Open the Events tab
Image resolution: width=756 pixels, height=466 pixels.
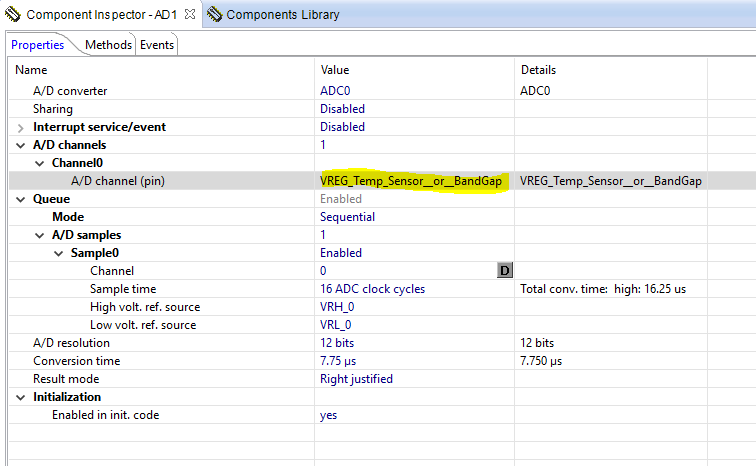pos(157,45)
